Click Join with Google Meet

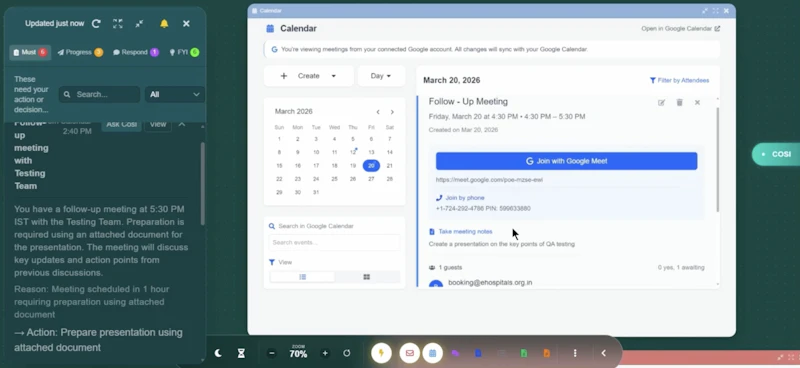[x=566, y=161]
